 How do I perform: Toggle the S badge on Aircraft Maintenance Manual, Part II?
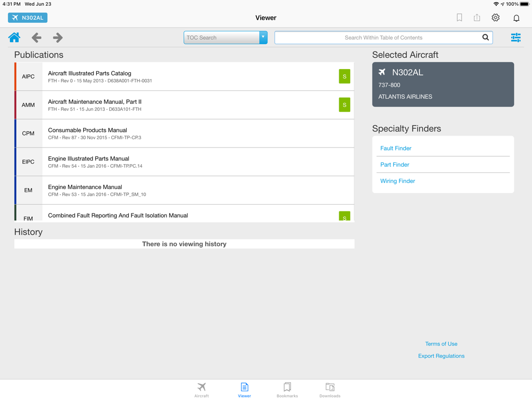pyautogui.click(x=344, y=104)
